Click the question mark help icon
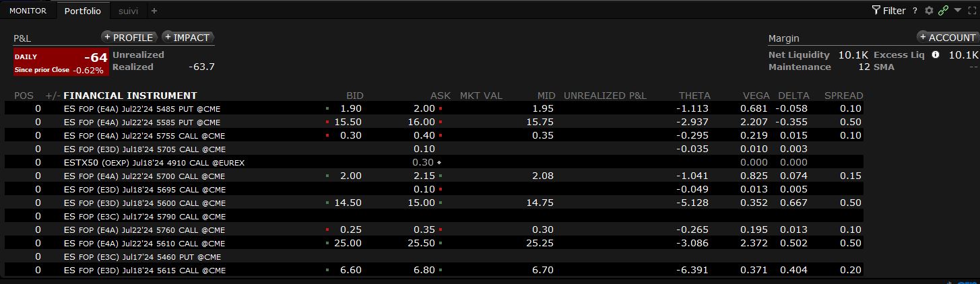980x284 pixels. 915,11
